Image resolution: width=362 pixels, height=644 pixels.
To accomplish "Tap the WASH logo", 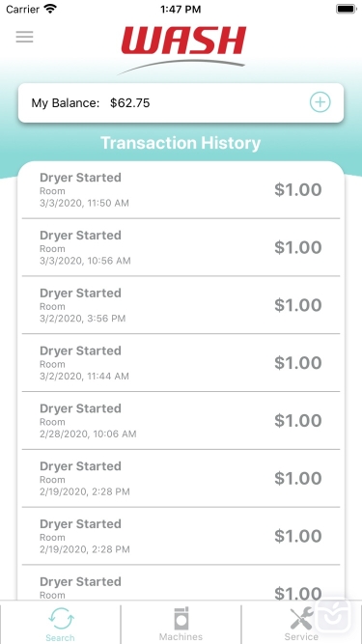I will pyautogui.click(x=183, y=49).
